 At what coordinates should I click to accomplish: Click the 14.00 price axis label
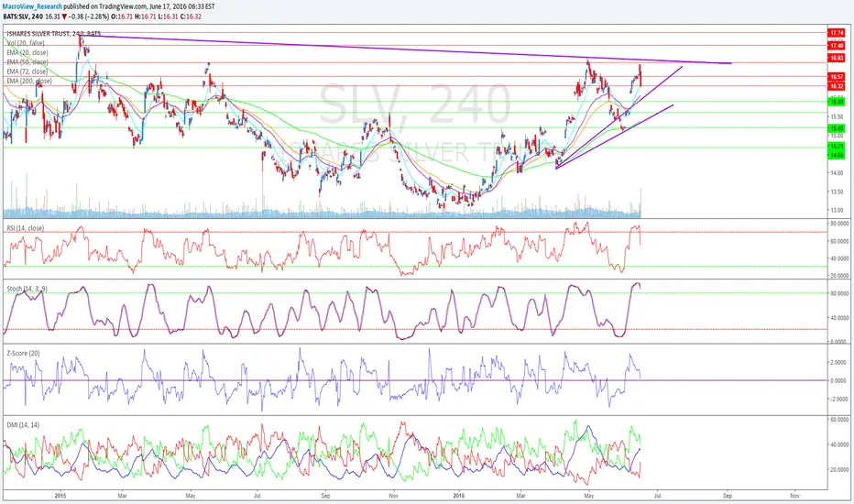pos(837,172)
